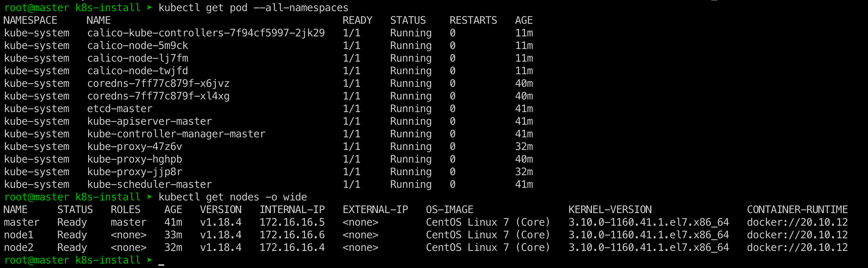
Task: Click the KERNEL-VERSION column header
Action: (x=610, y=210)
